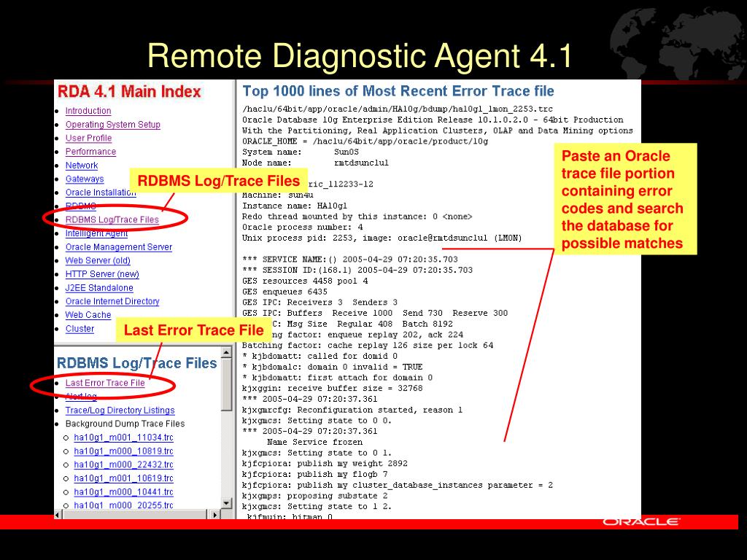This screenshot has height=560, width=747.
Task: Click scroll up arrow in lower-left frame
Action: click(226, 353)
